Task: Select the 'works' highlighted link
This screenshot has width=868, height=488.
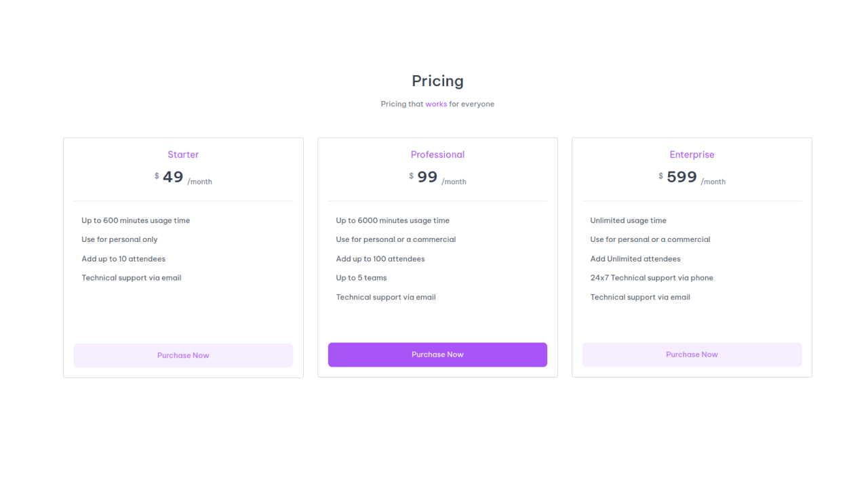Action: pos(436,104)
